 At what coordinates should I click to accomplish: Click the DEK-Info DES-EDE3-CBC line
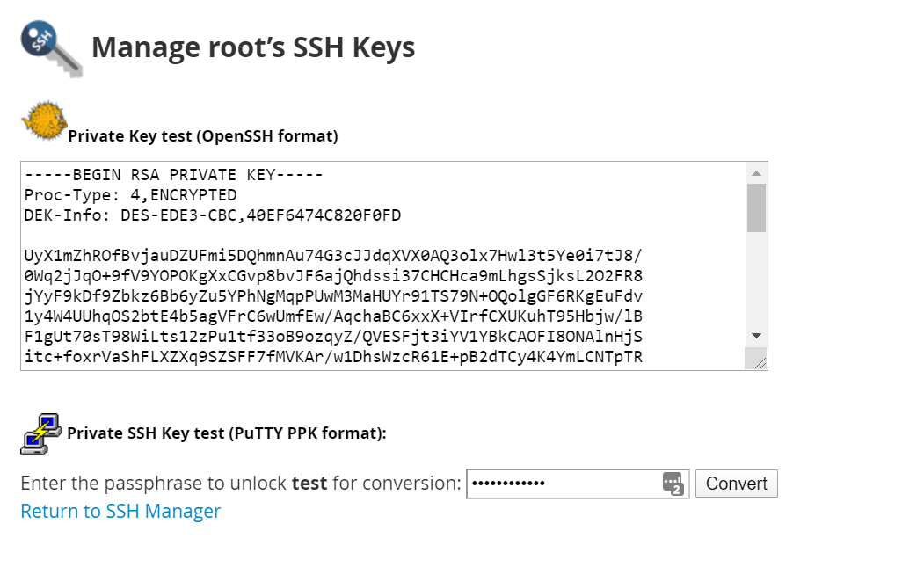[x=213, y=215]
